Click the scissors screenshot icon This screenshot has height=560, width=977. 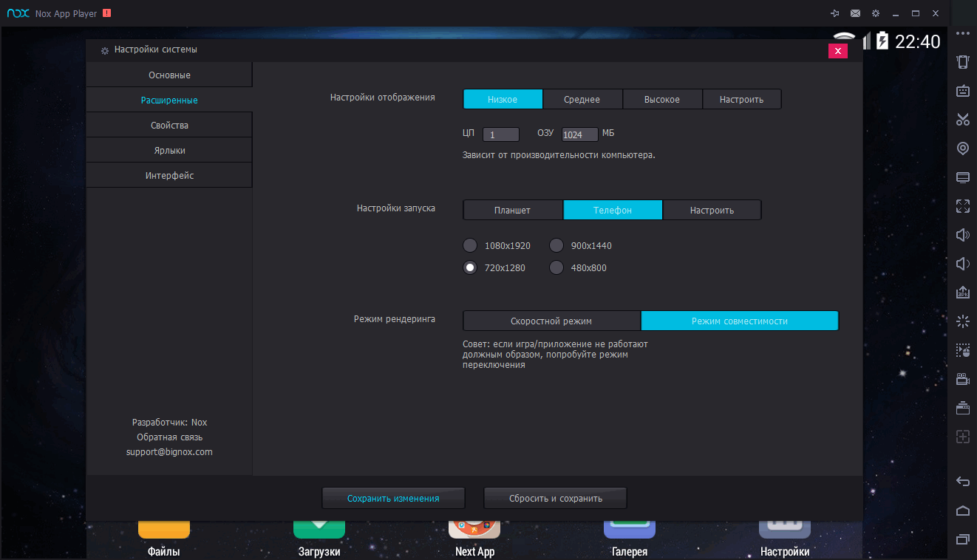tap(962, 120)
